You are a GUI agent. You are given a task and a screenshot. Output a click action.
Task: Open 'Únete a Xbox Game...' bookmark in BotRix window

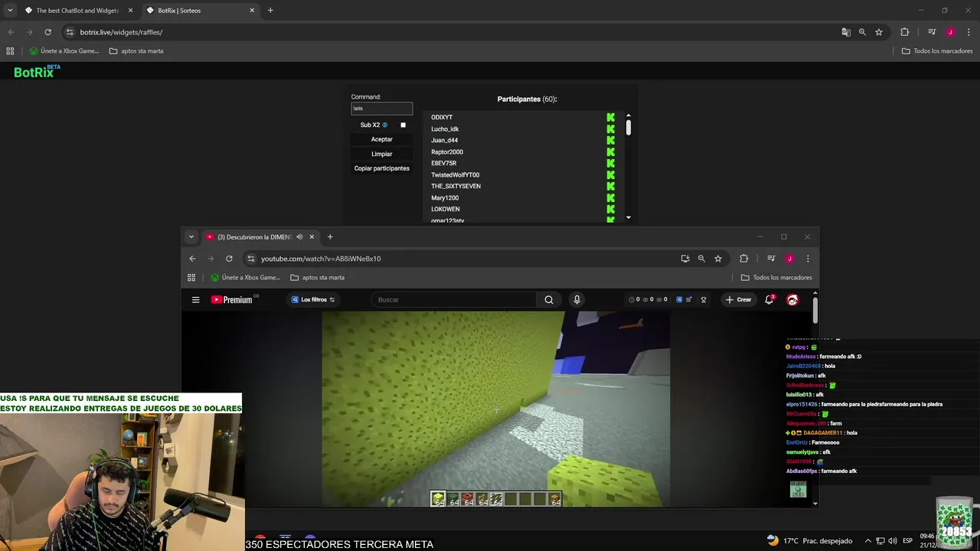(x=64, y=51)
